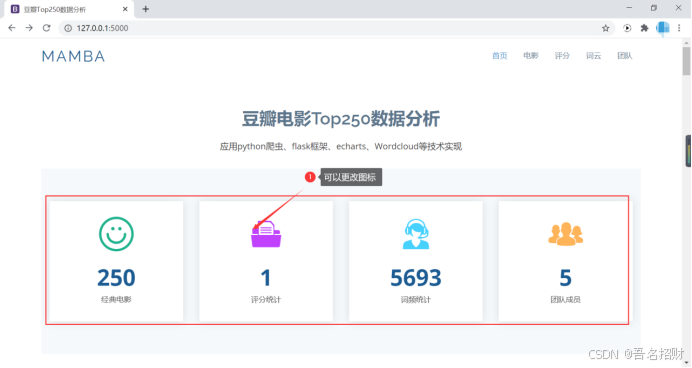Click the 评分统计 label

pyautogui.click(x=266, y=300)
